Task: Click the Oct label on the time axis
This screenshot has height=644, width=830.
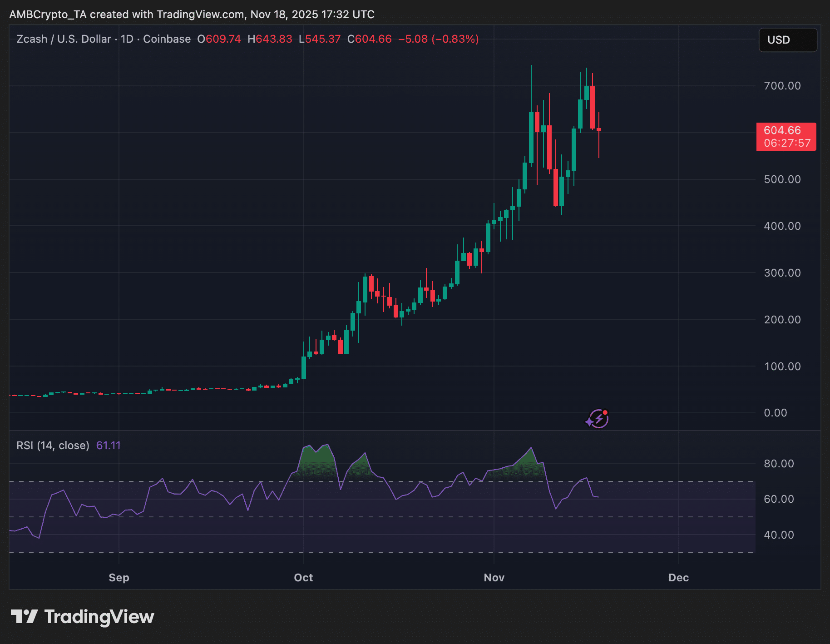Action: pos(303,578)
